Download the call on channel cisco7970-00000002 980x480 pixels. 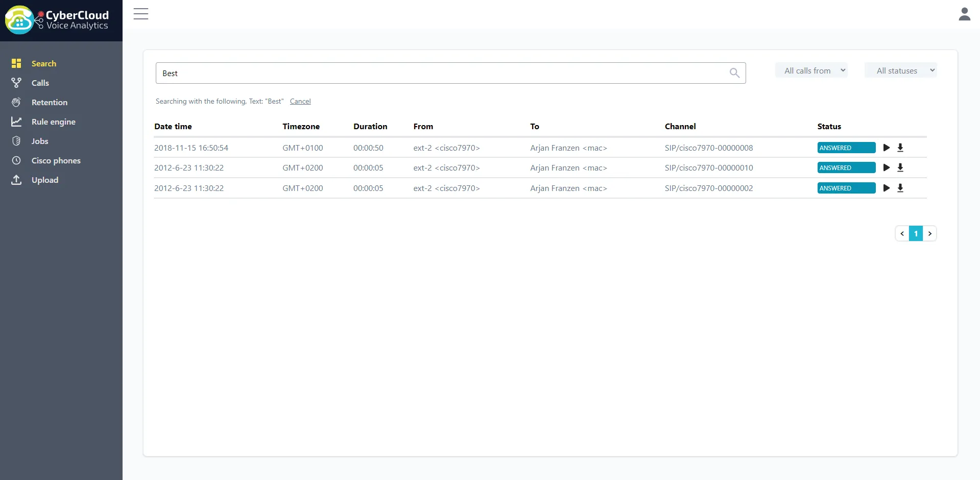point(900,188)
